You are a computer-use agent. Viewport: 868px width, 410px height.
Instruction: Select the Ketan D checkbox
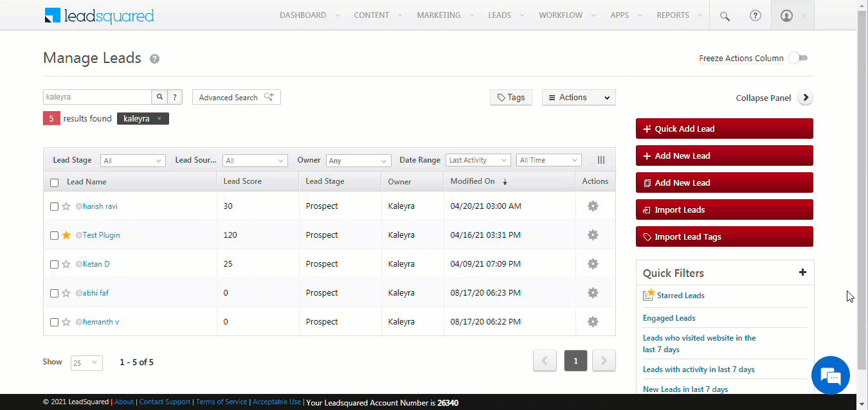55,264
